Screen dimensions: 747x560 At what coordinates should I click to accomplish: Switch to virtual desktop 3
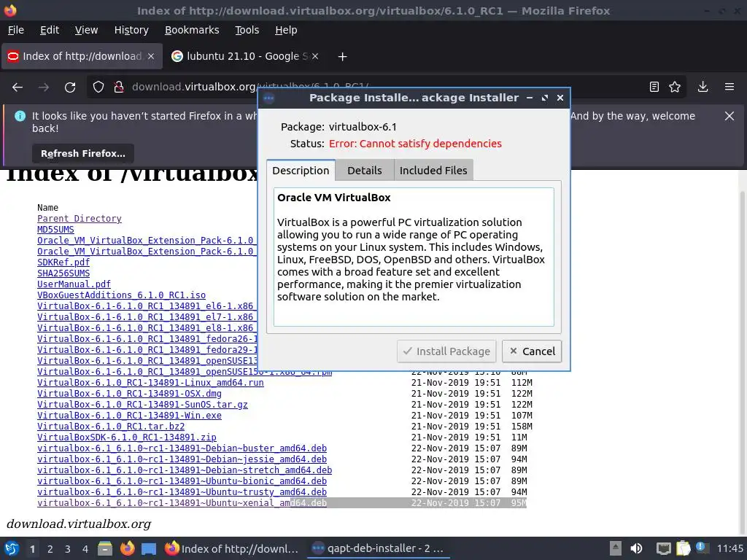tap(68, 549)
